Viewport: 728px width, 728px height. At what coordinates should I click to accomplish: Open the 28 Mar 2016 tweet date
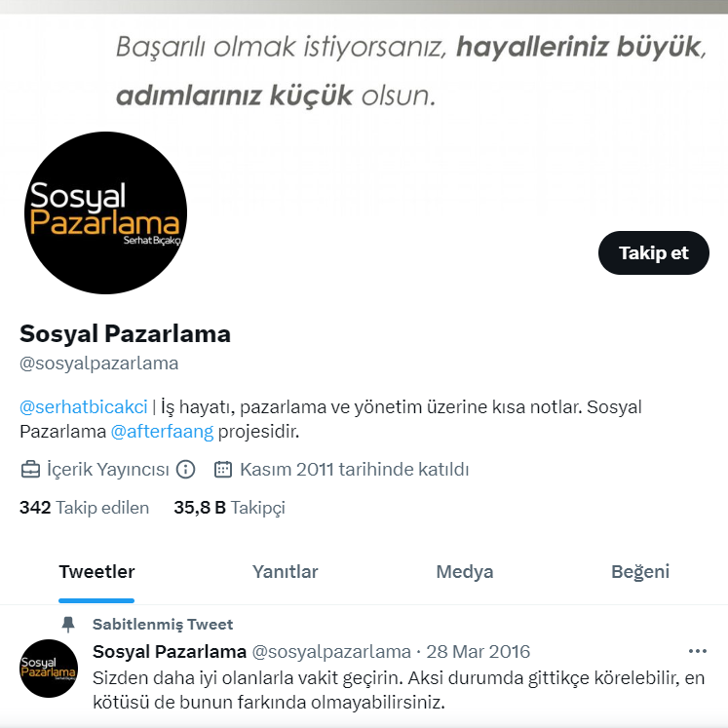tap(479, 652)
